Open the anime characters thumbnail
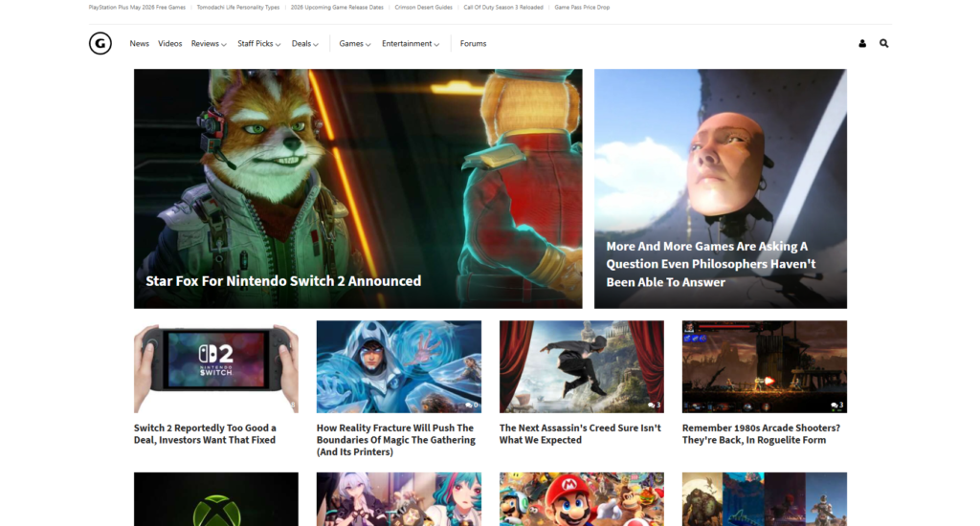This screenshot has height=526, width=980. (399, 499)
